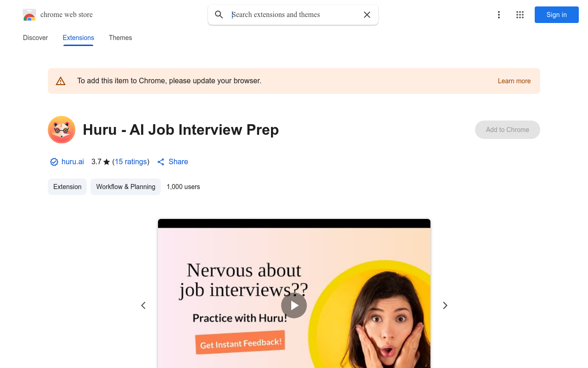Open the Learn more link
This screenshot has width=588, height=368.
[514, 81]
